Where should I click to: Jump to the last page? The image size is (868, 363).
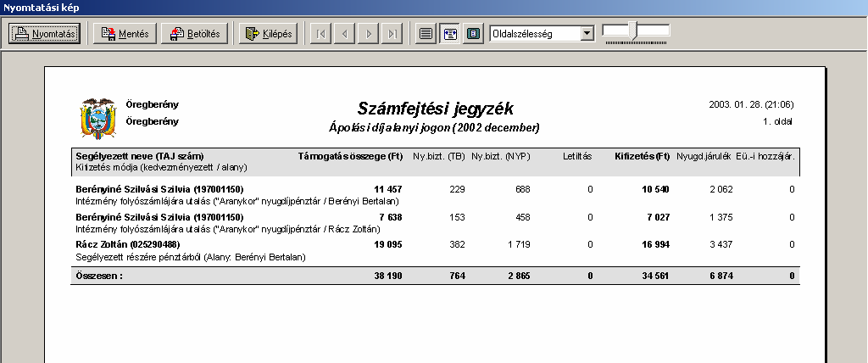point(392,34)
